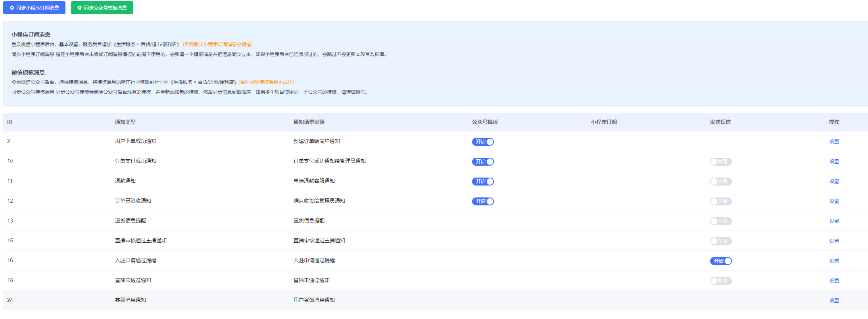Click orange warning 否则同步模板消息不成功

tap(266, 82)
